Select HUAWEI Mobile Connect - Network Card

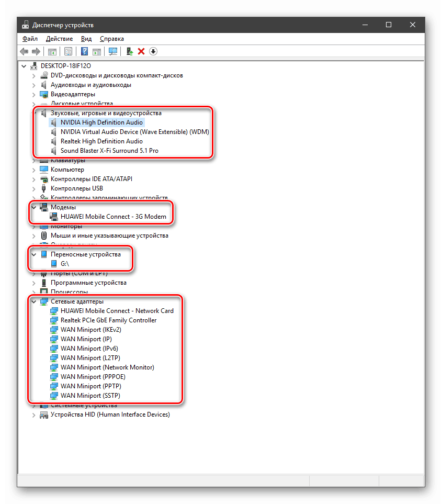tap(117, 311)
